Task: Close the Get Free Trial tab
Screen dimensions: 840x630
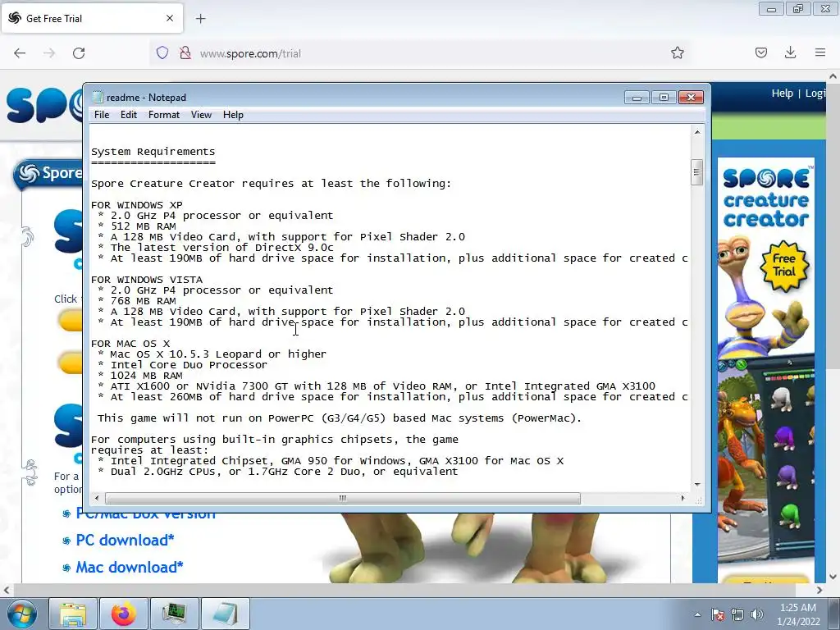Action: [x=170, y=18]
